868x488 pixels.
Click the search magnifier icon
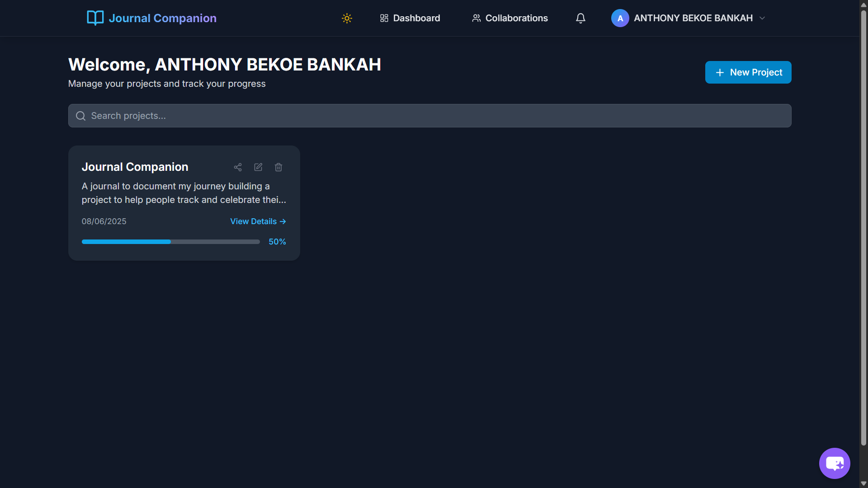(80, 116)
